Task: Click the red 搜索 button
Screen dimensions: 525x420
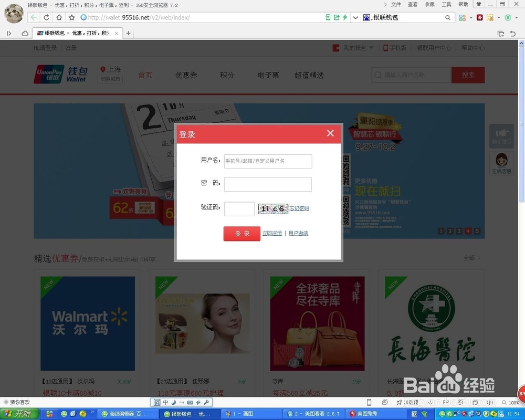Action: click(468, 75)
